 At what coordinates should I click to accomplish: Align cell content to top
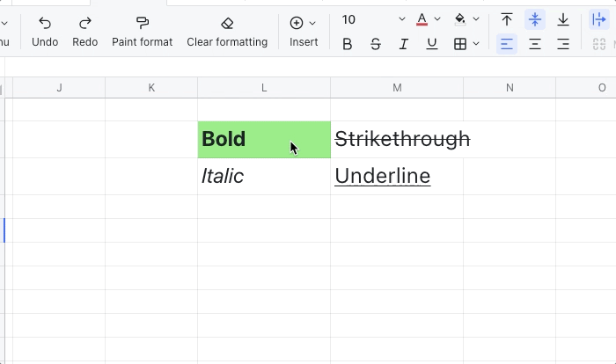tap(507, 19)
